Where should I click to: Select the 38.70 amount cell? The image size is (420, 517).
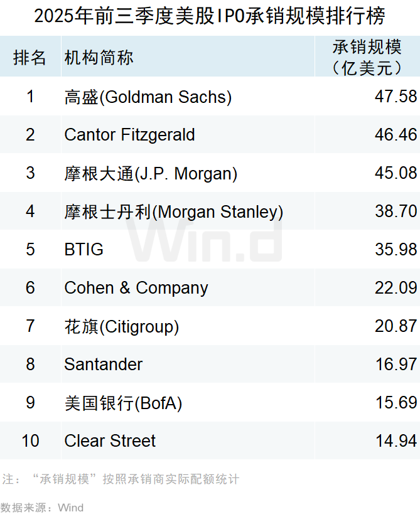(396, 211)
